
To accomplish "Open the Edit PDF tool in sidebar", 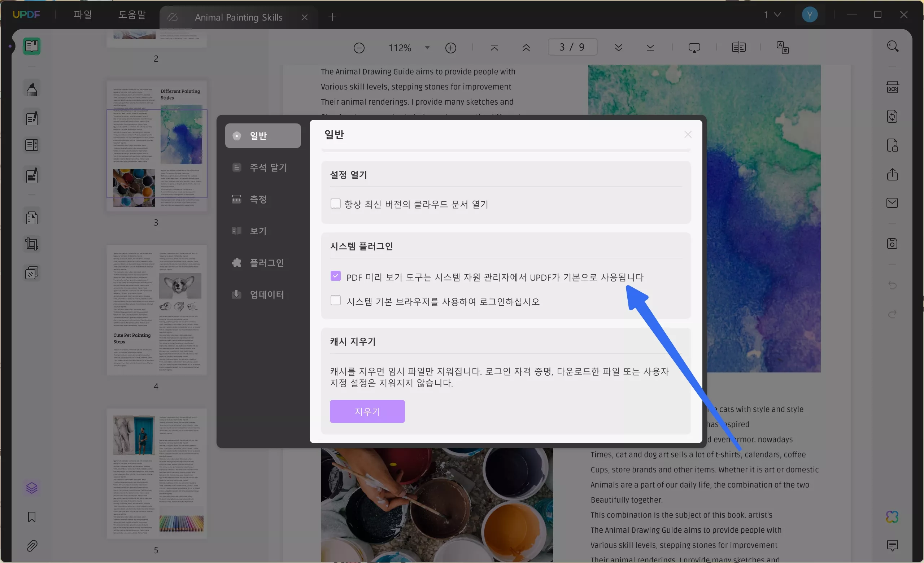I will click(32, 118).
